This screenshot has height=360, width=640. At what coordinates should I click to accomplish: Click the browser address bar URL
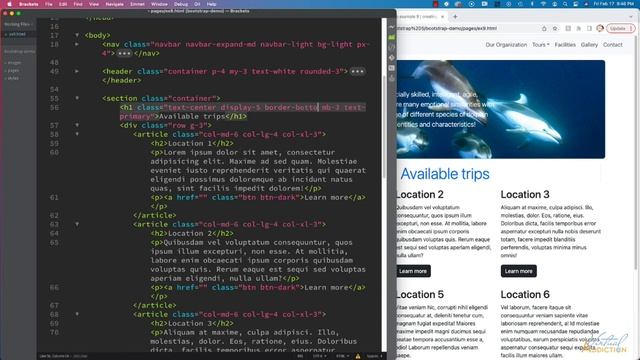tap(447, 29)
